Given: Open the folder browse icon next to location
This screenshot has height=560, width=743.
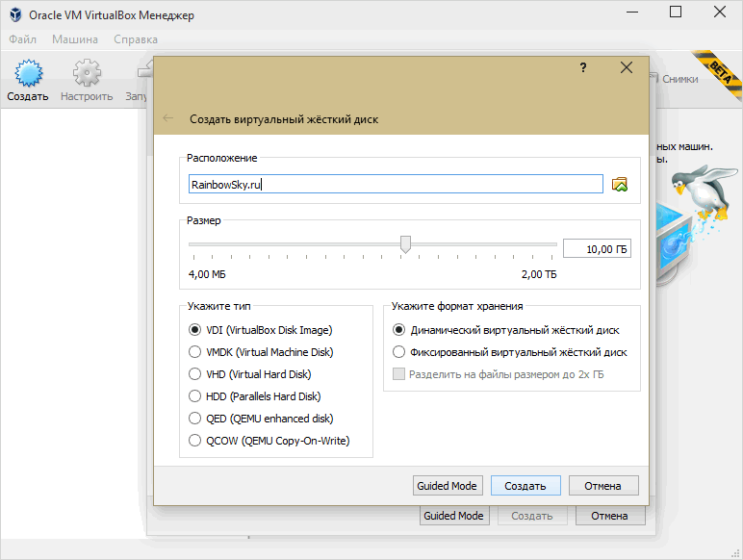Looking at the screenshot, I should click(620, 185).
